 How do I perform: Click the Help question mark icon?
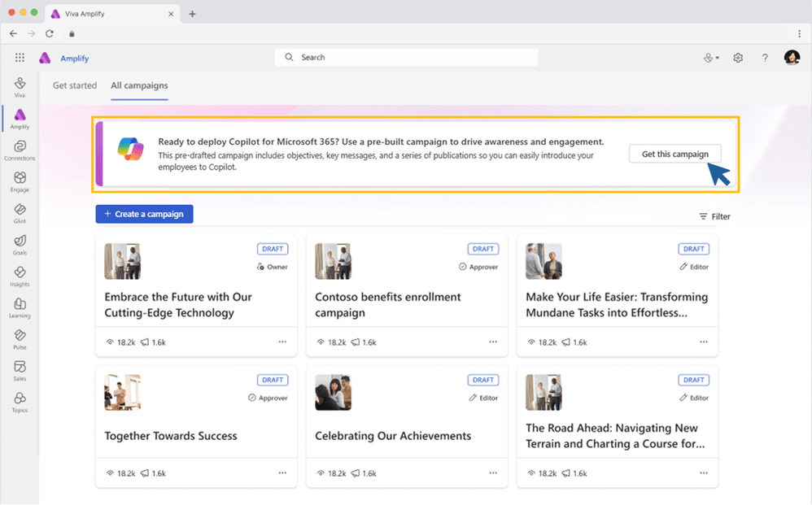point(765,58)
